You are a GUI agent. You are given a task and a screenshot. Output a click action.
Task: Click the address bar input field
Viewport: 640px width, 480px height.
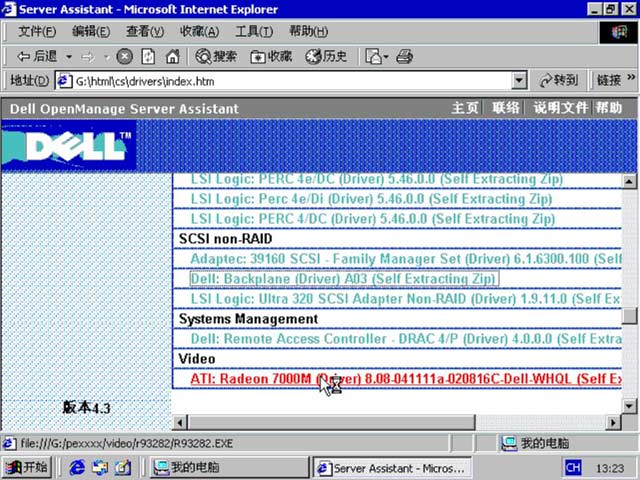click(291, 81)
